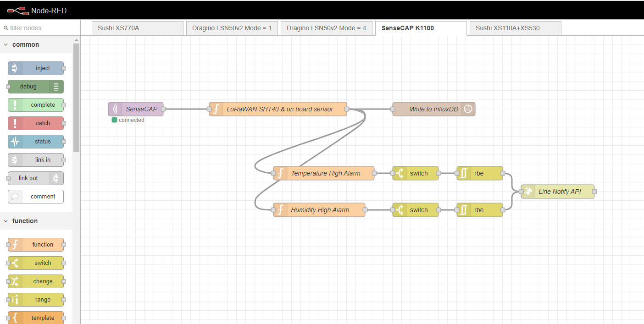Image resolution: width=644 pixels, height=324 pixels.
Task: Click the debug node label in palette
Action: click(28, 87)
